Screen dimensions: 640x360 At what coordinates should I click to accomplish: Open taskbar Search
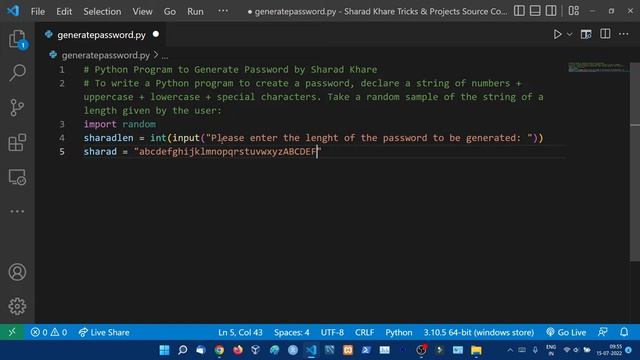click(x=183, y=350)
